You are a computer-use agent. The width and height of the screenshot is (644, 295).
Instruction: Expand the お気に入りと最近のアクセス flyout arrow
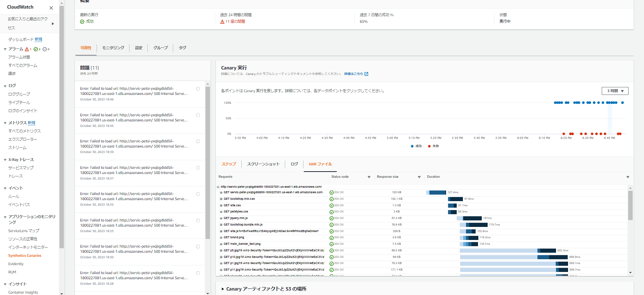tap(53, 24)
